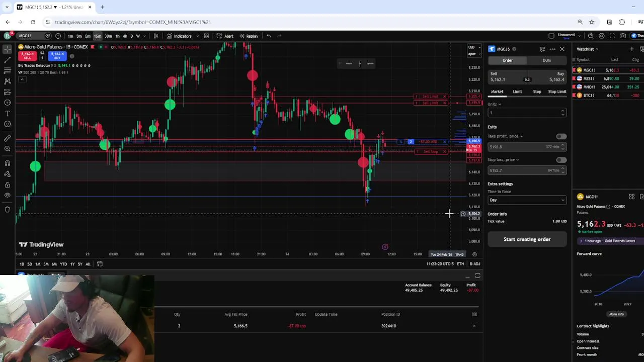Open the emoji icons tool

pos(7,124)
